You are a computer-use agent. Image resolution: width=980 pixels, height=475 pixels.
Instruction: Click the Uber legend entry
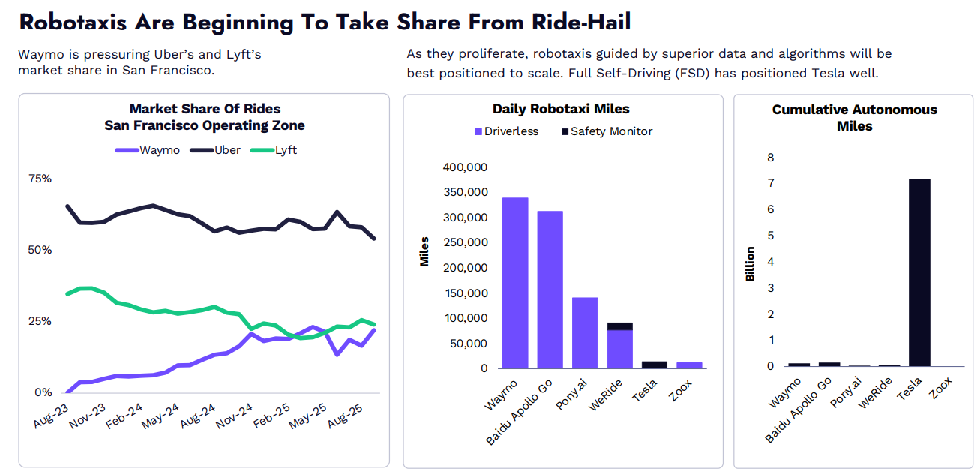pos(215,150)
